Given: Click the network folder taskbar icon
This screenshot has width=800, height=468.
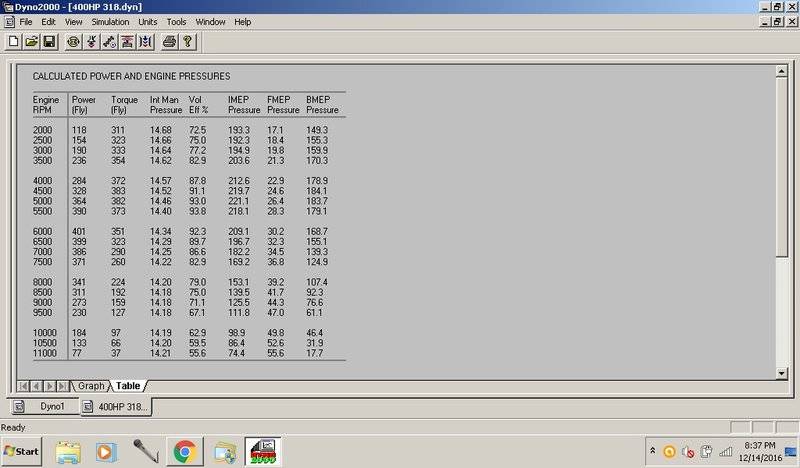Looking at the screenshot, I should [x=224, y=452].
